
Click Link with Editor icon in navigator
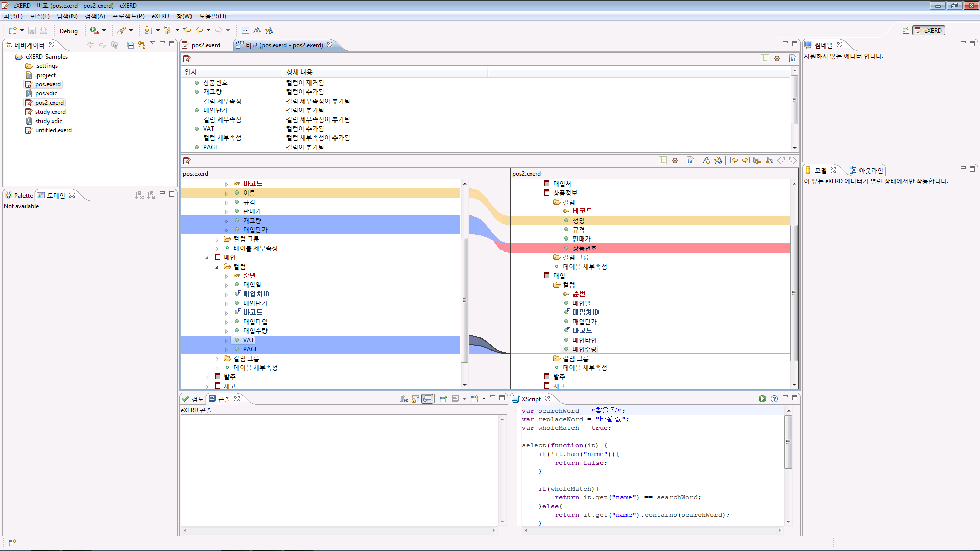(142, 45)
